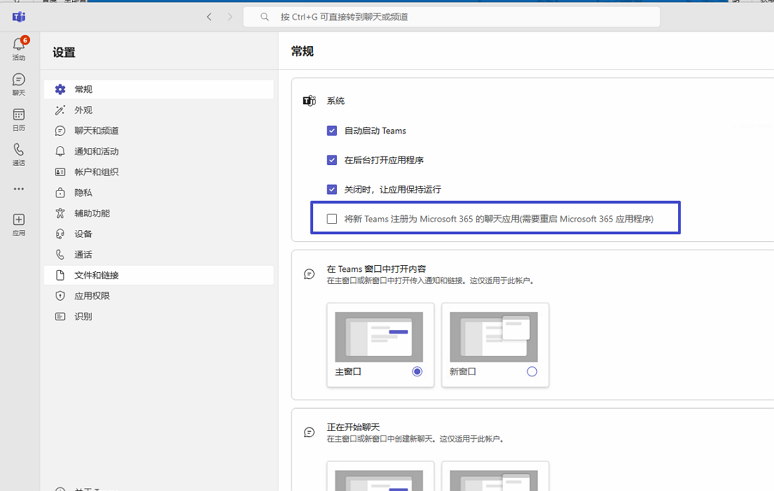
Task: Click description 在主窗口或新窗口中打开传入通知和链接
Action: [x=430, y=281]
